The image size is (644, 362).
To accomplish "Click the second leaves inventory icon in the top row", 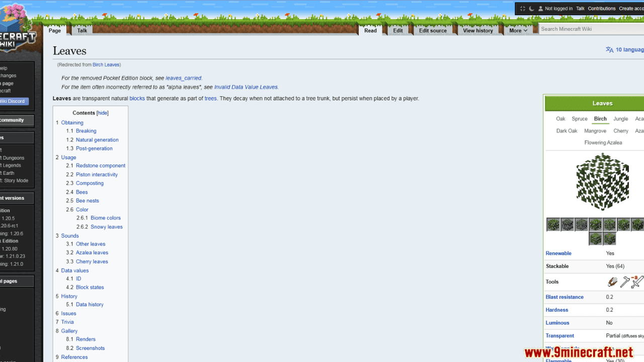I will click(x=568, y=224).
